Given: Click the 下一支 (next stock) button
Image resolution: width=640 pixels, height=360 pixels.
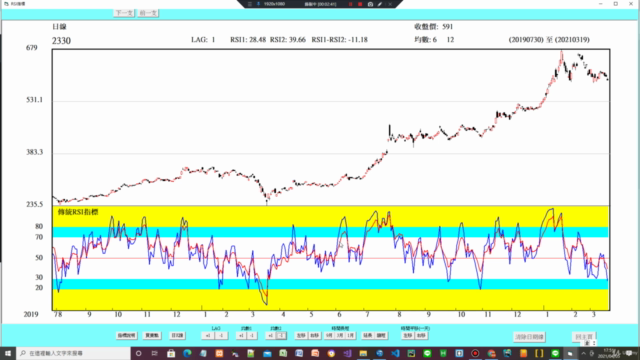Looking at the screenshot, I should coord(124,13).
